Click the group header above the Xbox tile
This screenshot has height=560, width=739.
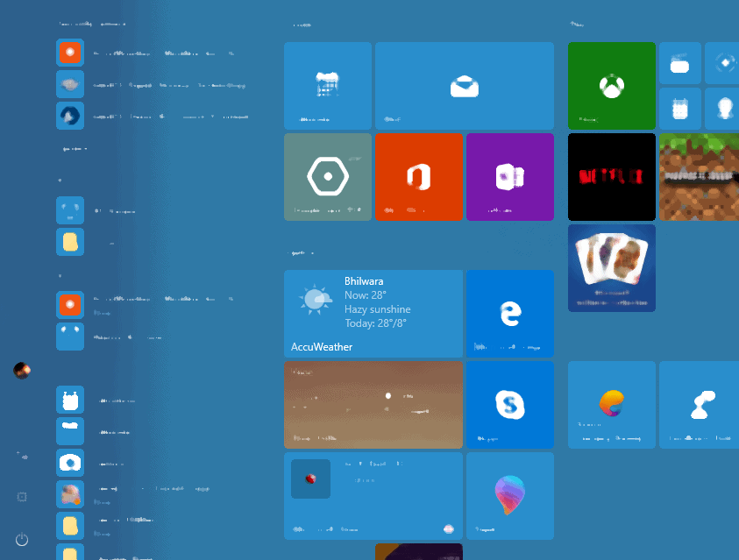pos(577,24)
